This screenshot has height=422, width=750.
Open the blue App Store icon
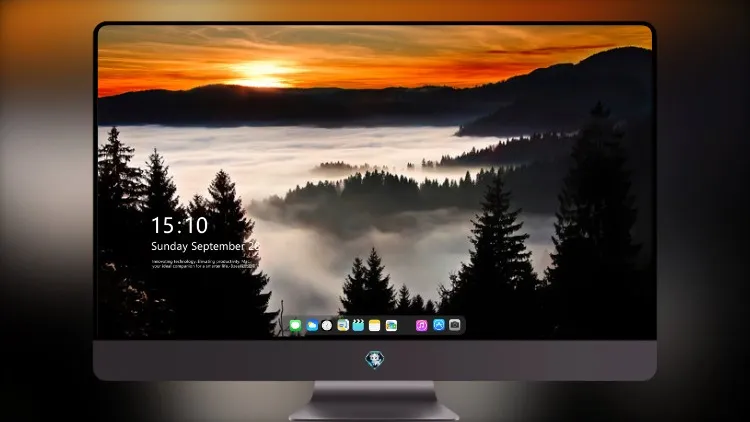(x=439, y=325)
